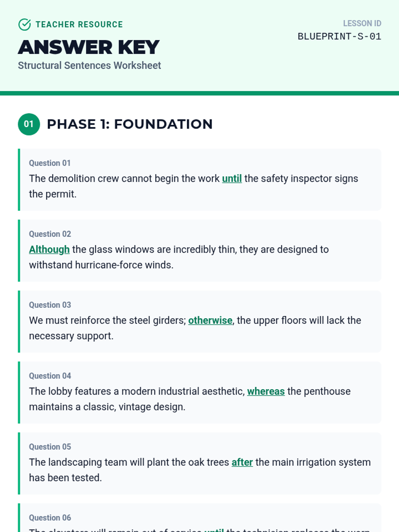Image resolution: width=399 pixels, height=532 pixels.
Task: Click the Question 05 label
Action: pos(50,447)
